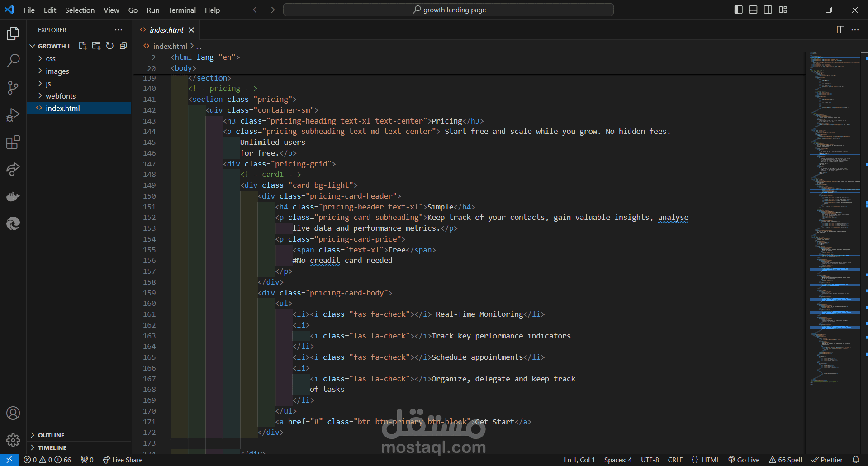Open the File menu
Image resolution: width=868 pixels, height=466 pixels.
pyautogui.click(x=29, y=10)
